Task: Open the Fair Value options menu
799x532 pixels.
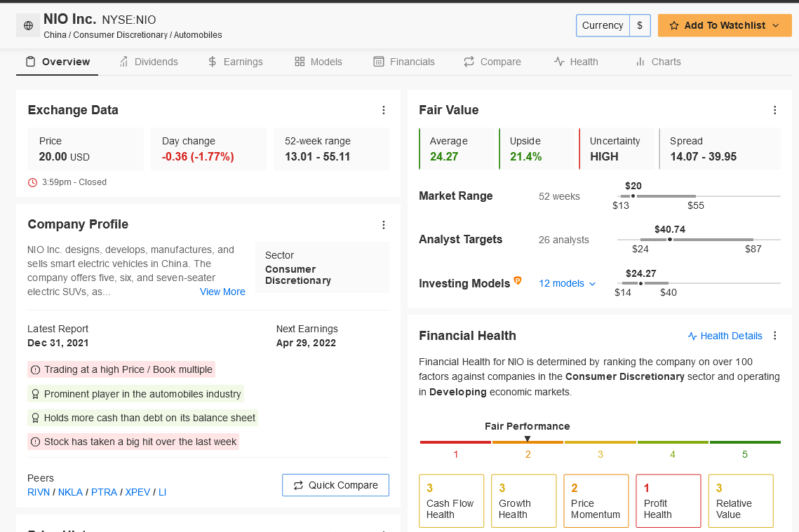Action: pyautogui.click(x=774, y=110)
